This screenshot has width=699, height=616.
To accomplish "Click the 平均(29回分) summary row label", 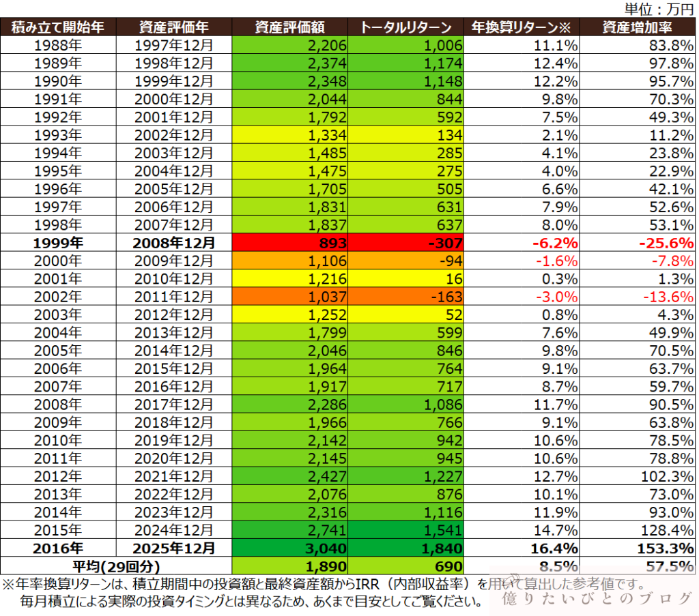I will point(116,566).
